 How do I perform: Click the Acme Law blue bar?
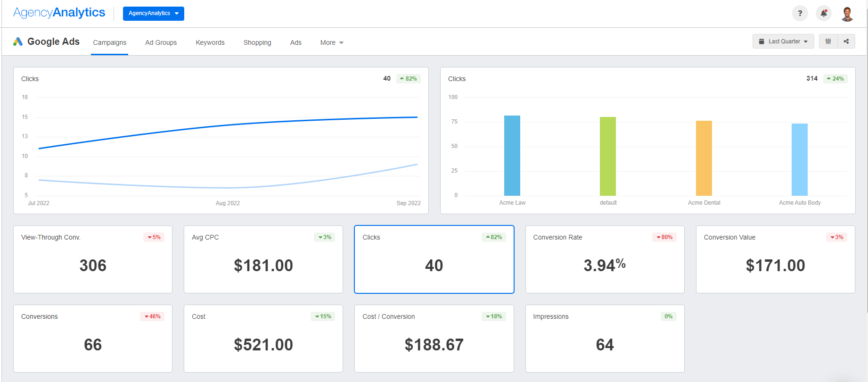(512, 156)
